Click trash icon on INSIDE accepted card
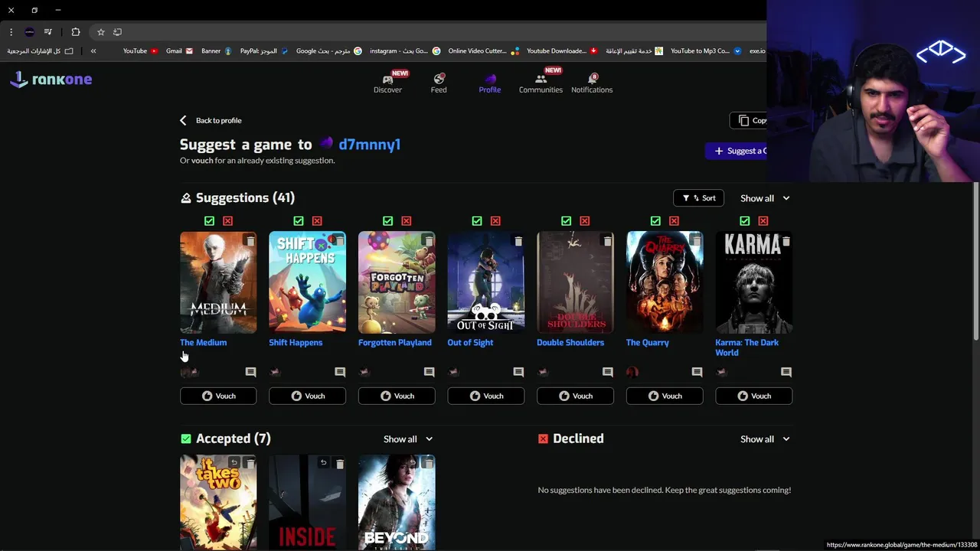The height and width of the screenshot is (551, 980). (339, 463)
